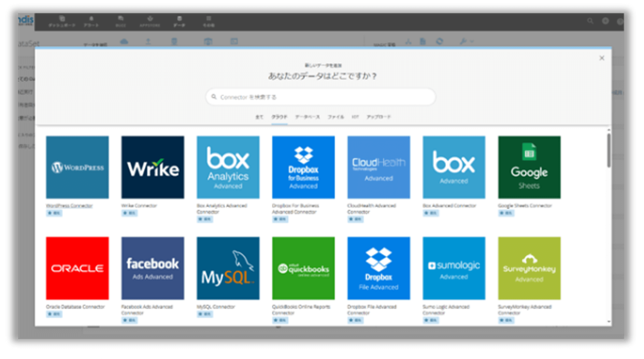
Task: Click the Wrike Connector label
Action: tap(139, 206)
